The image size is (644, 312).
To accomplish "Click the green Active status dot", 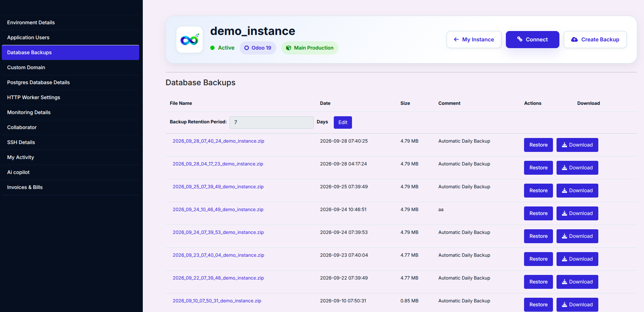I will (212, 48).
